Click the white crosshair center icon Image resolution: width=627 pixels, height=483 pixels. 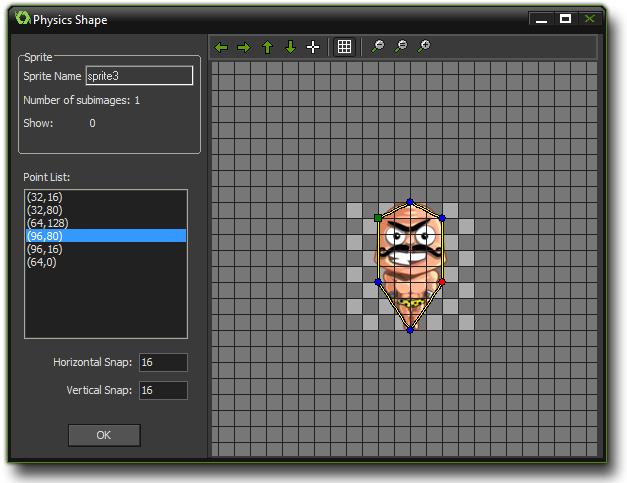pyautogui.click(x=313, y=47)
